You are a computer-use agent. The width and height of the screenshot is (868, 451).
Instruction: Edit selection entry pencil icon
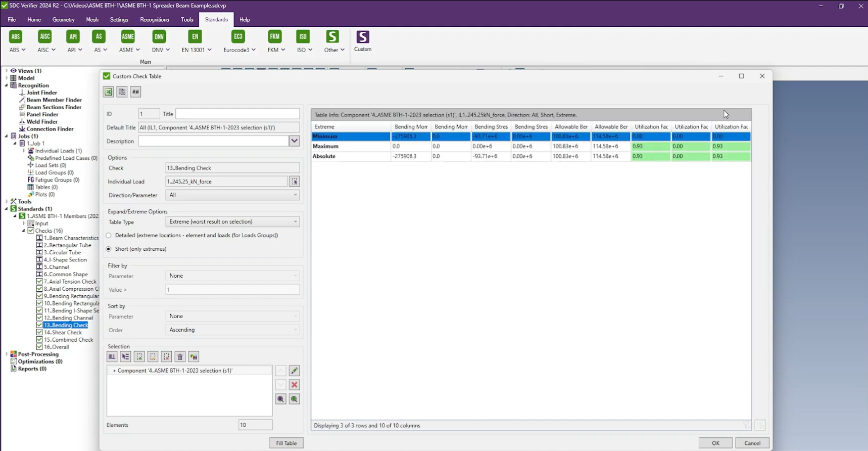[x=295, y=371]
